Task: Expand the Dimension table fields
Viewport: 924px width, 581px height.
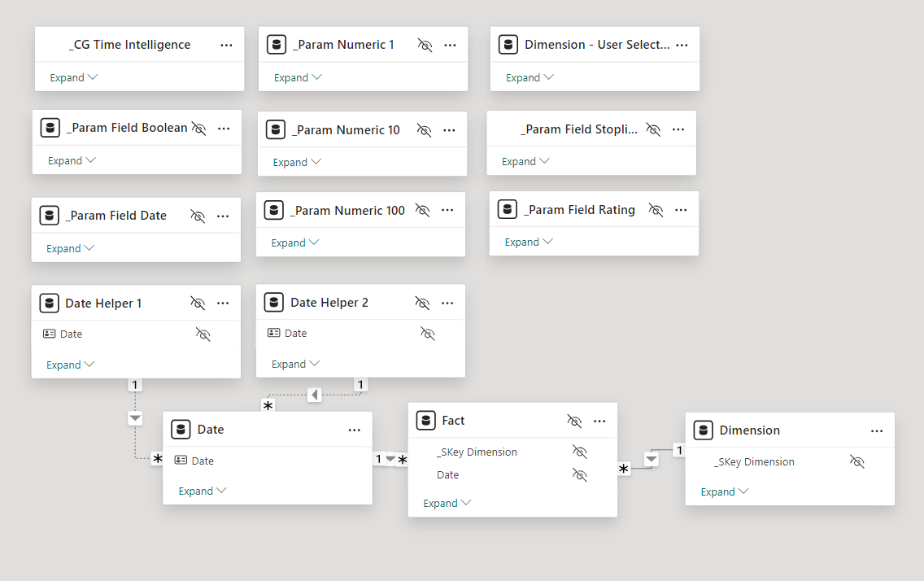Action: (x=724, y=492)
